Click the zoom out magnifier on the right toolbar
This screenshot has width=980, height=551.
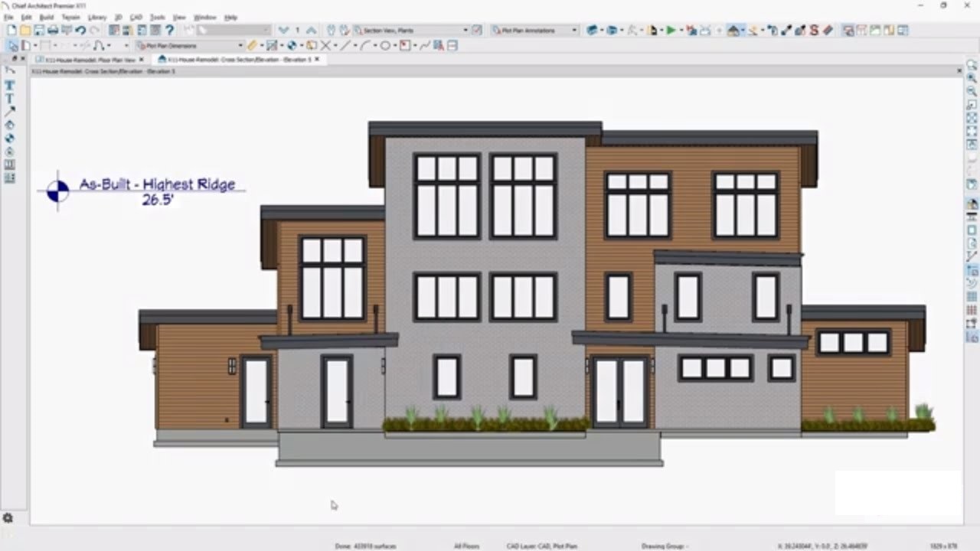[x=972, y=91]
